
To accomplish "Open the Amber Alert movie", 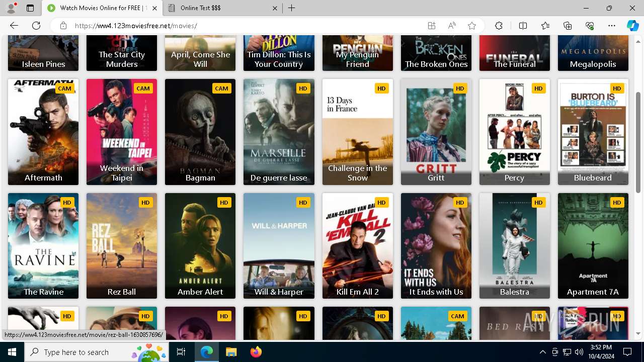I will pyautogui.click(x=200, y=246).
